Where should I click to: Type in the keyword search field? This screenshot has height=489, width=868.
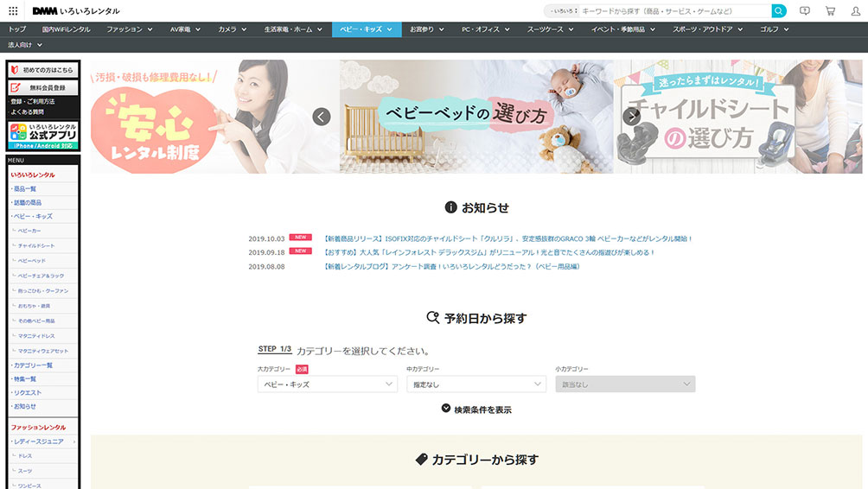[674, 11]
